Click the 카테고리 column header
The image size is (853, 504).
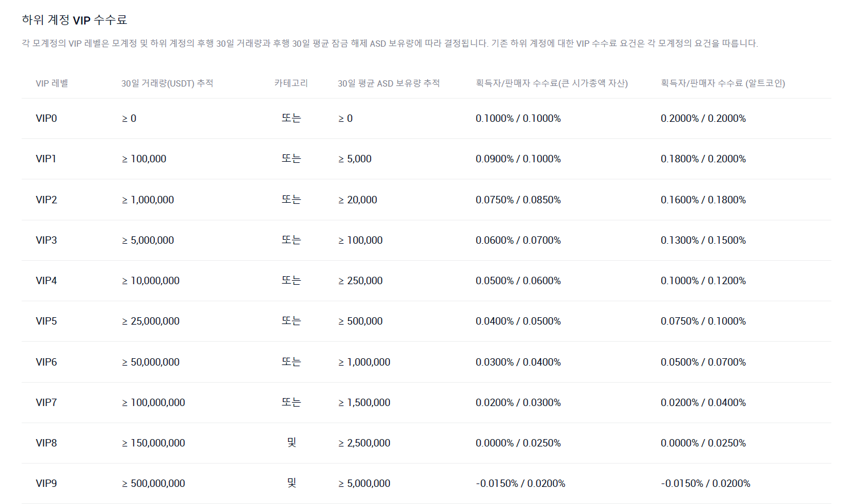pos(291,83)
